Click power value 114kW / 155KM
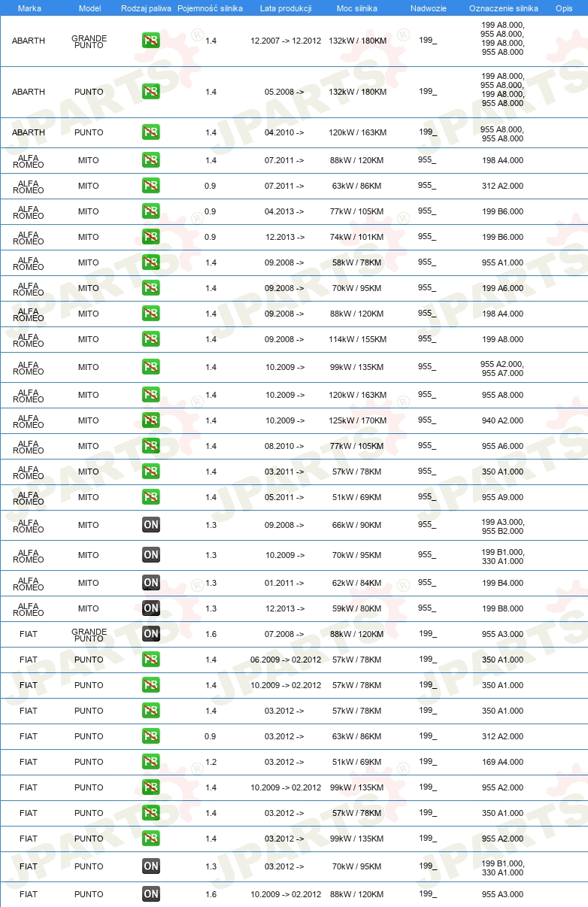This screenshot has width=588, height=907. [357, 339]
